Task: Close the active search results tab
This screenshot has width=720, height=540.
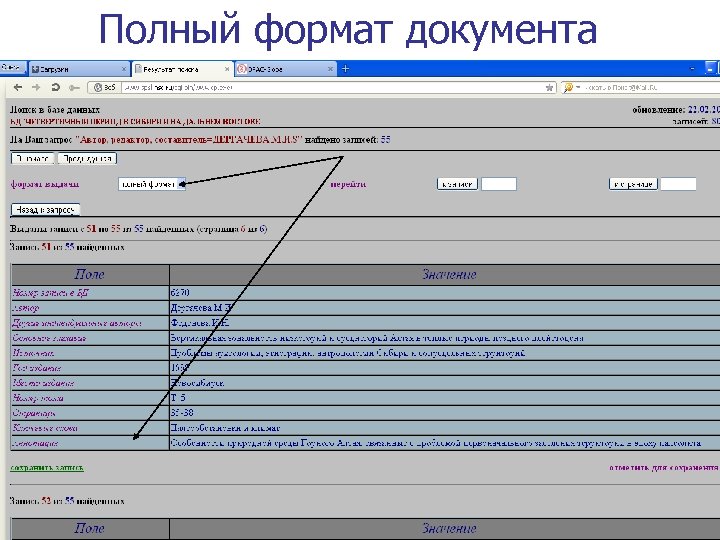Action: pyautogui.click(x=227, y=69)
